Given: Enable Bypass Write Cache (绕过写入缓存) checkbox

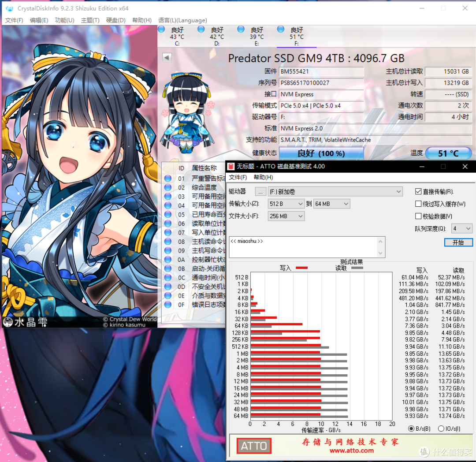Looking at the screenshot, I should click(x=418, y=204).
